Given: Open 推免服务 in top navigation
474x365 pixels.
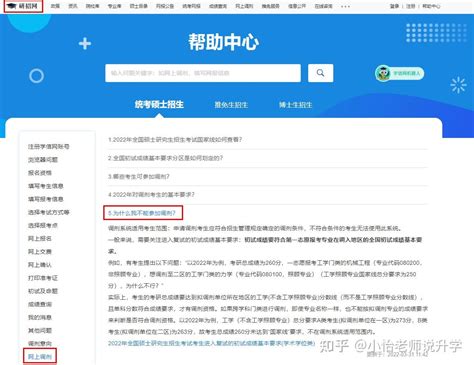Looking at the screenshot, I should (x=270, y=6).
